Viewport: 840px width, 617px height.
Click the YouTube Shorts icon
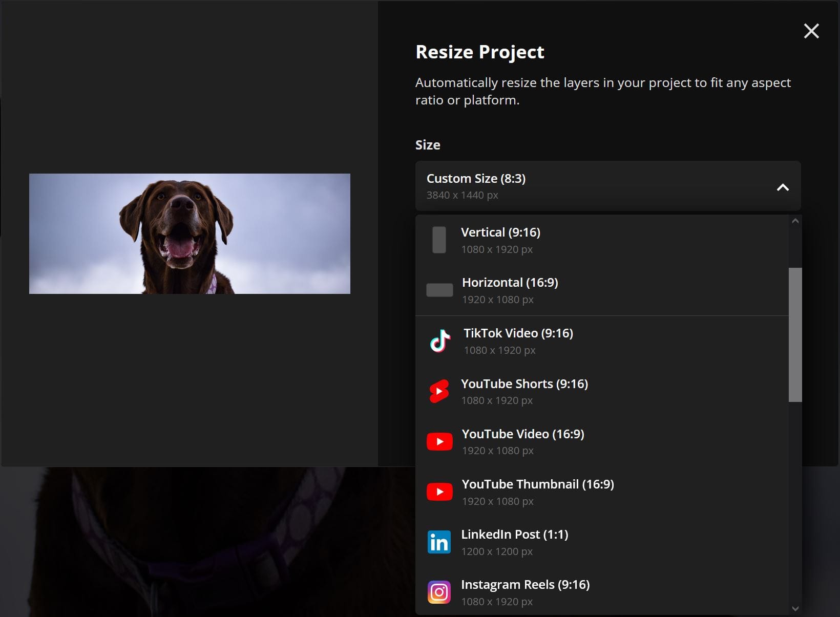[x=439, y=391]
